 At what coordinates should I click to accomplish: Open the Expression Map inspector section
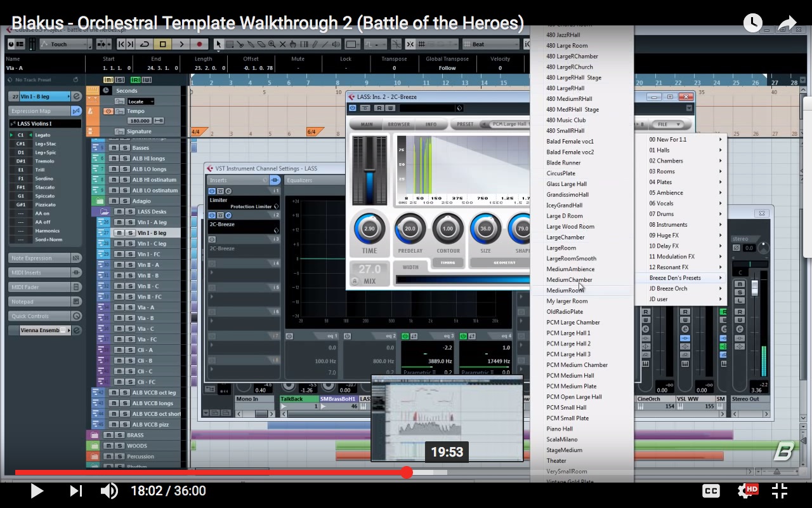tap(39, 111)
